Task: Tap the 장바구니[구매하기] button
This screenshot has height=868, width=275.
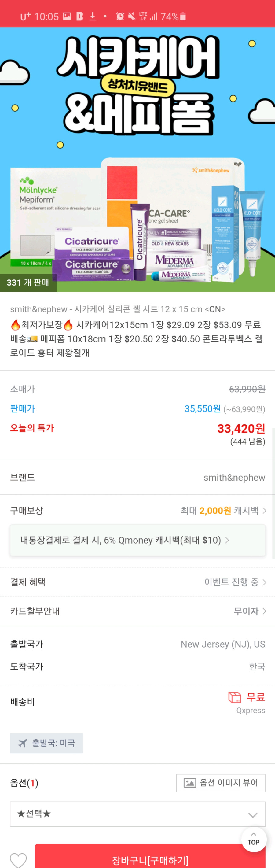Action: click(x=150, y=857)
